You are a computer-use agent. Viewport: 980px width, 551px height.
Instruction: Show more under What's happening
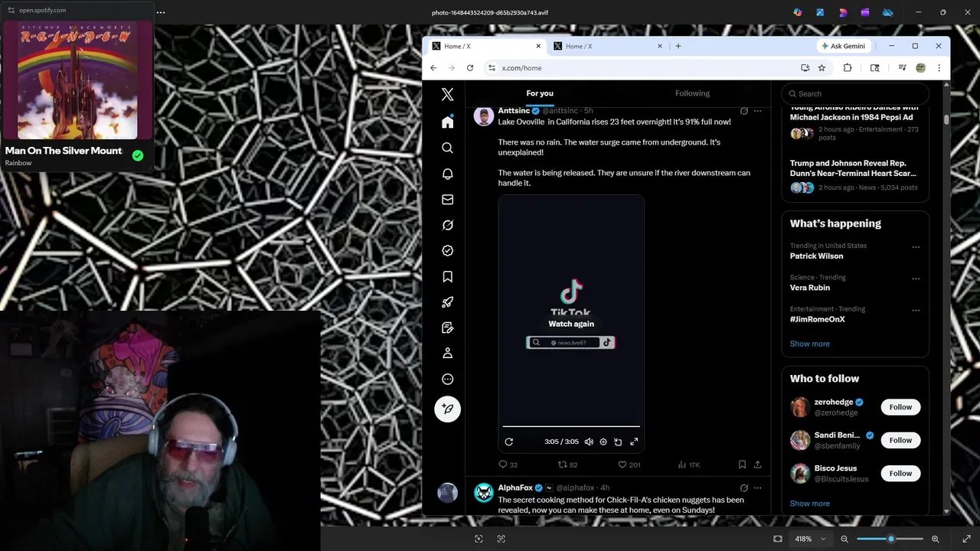(809, 344)
